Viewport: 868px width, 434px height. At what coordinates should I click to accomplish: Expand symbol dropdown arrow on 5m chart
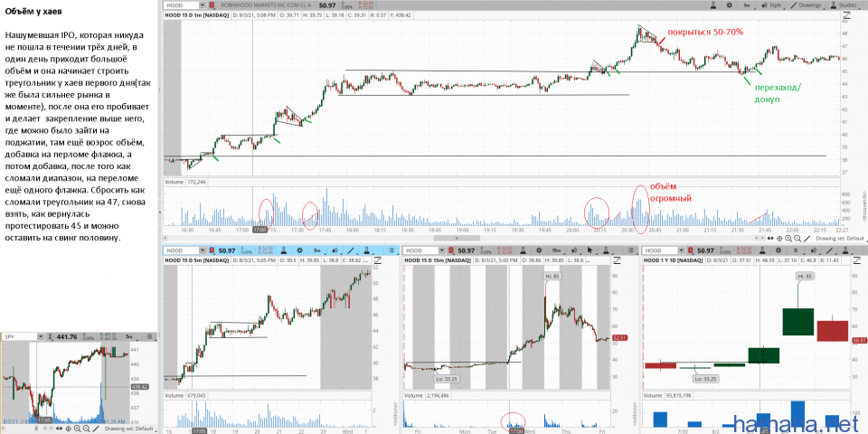(x=203, y=250)
